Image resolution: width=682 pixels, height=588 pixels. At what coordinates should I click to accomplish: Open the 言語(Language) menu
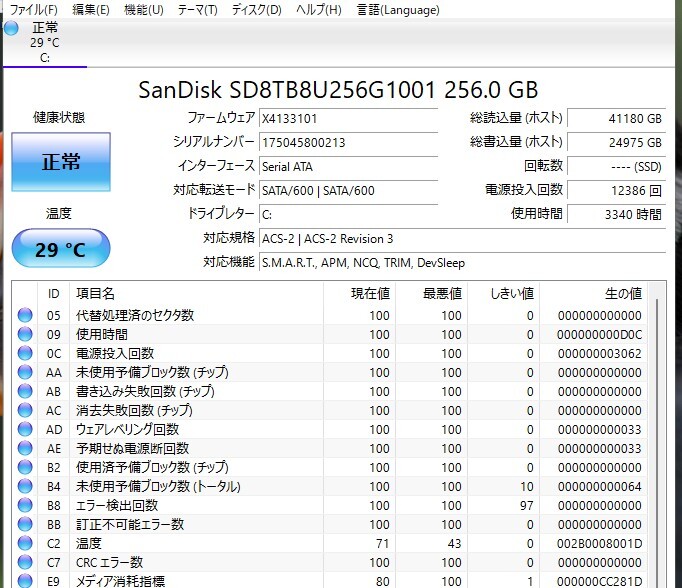(398, 10)
